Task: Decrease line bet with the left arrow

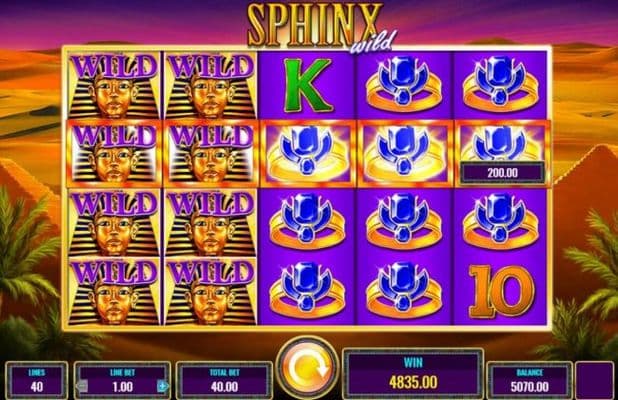Action: pos(82,386)
